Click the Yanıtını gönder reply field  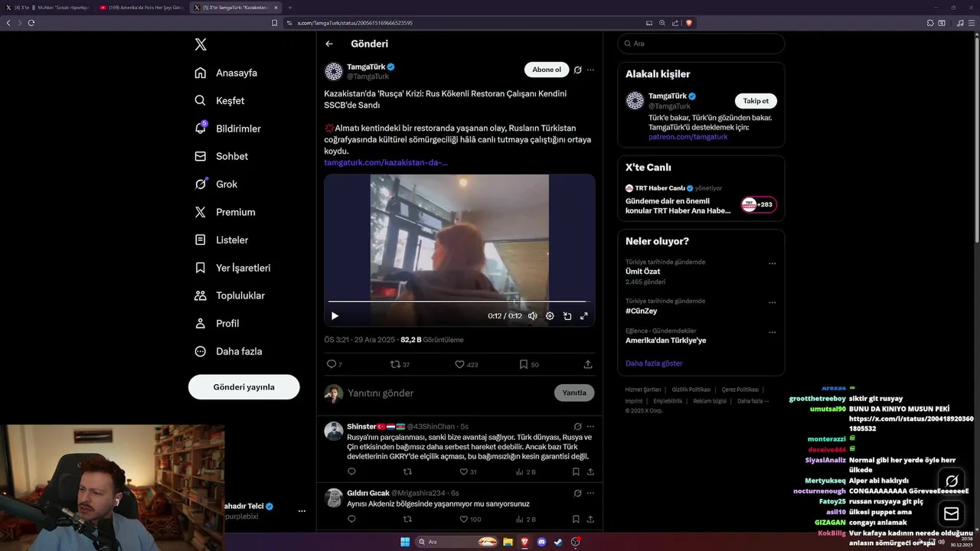pos(448,393)
